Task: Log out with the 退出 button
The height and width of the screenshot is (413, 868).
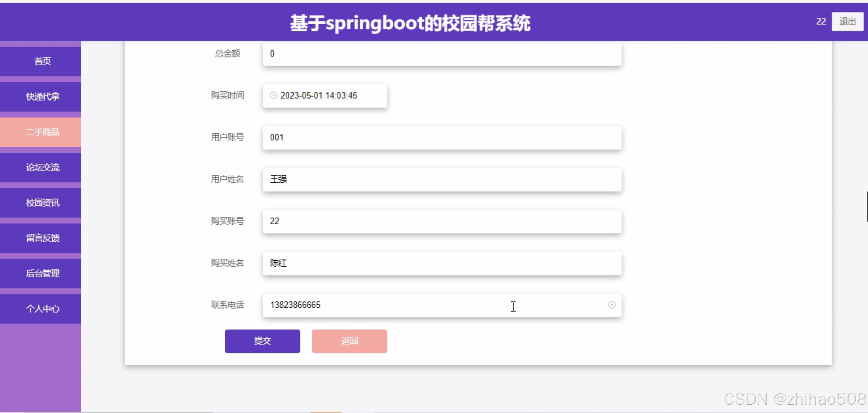Action: tap(847, 21)
